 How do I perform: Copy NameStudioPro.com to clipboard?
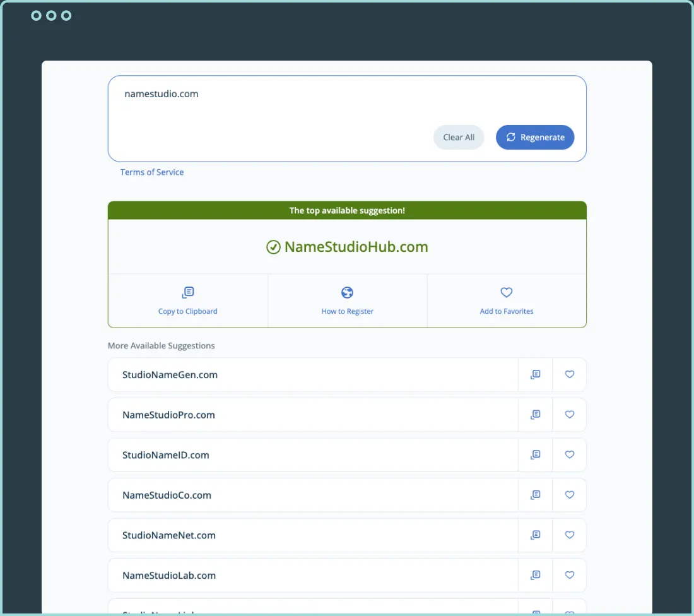coord(535,415)
